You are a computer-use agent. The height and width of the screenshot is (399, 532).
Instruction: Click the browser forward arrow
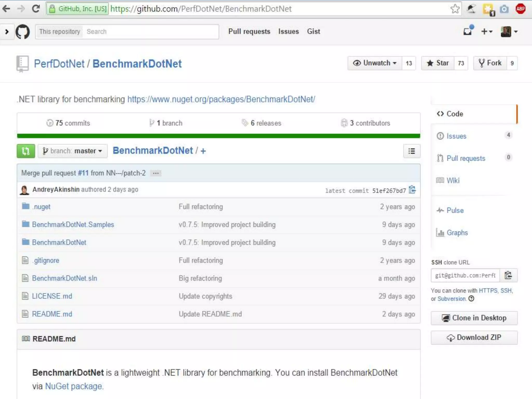[x=21, y=9]
